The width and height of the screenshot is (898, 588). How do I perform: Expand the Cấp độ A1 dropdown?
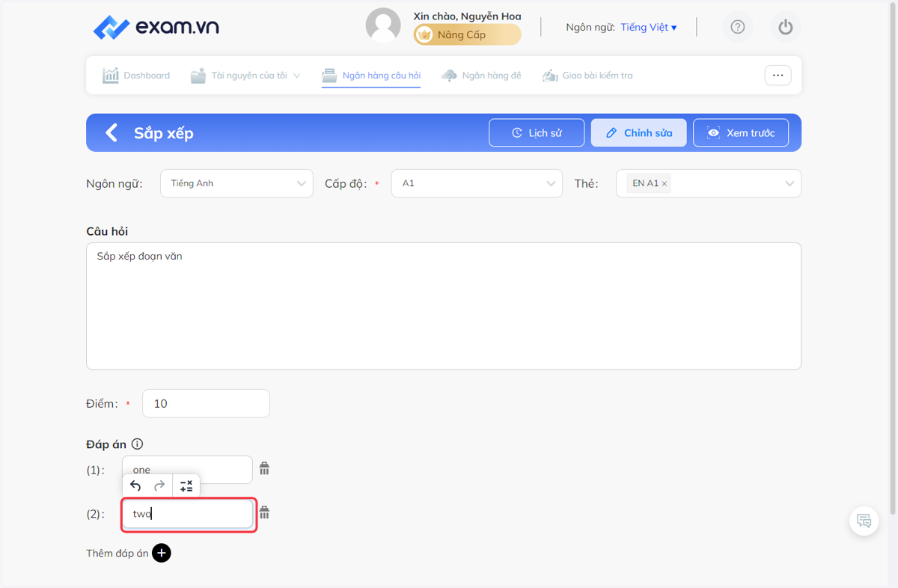click(477, 183)
